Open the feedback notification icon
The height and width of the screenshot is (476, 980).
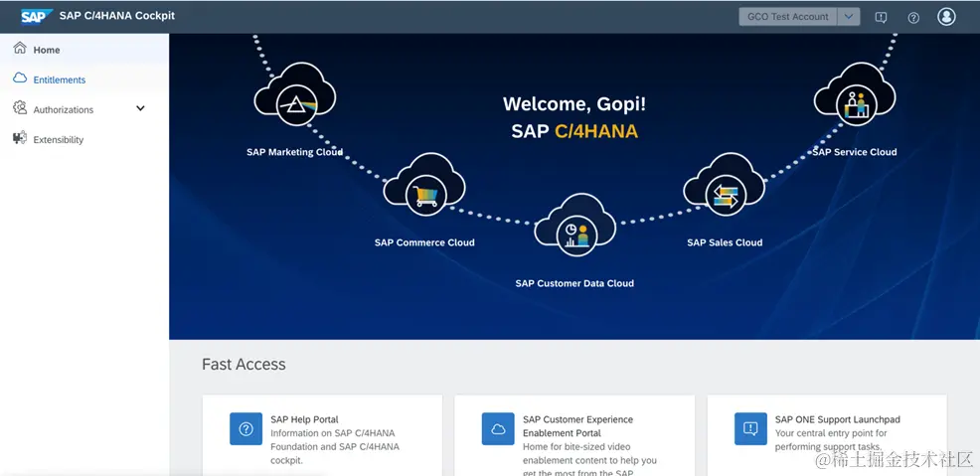pyautogui.click(x=881, y=18)
